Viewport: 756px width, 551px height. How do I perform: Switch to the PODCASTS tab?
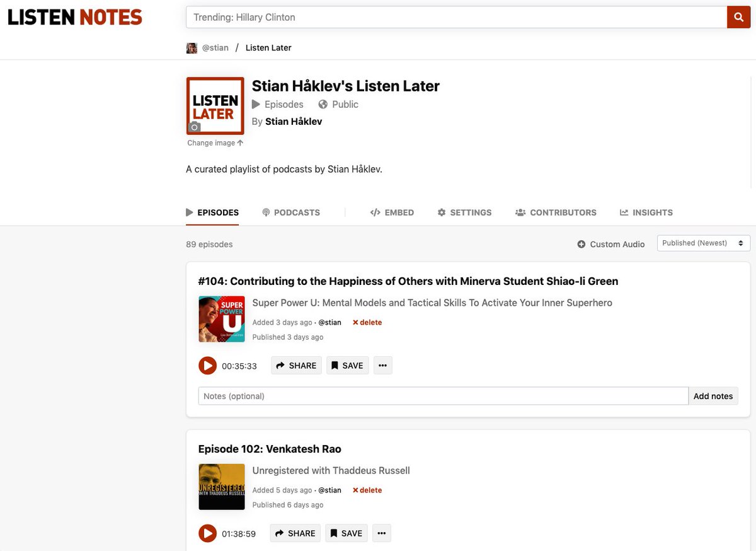[x=291, y=212]
